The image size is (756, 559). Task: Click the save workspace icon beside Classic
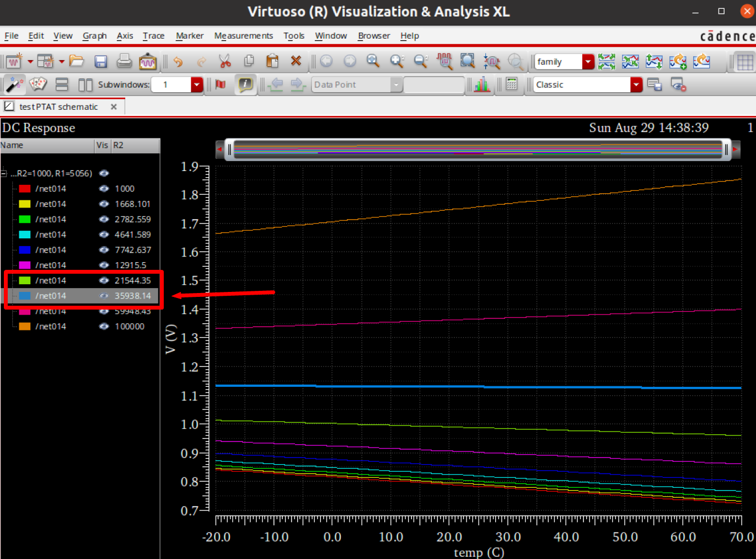pos(655,84)
